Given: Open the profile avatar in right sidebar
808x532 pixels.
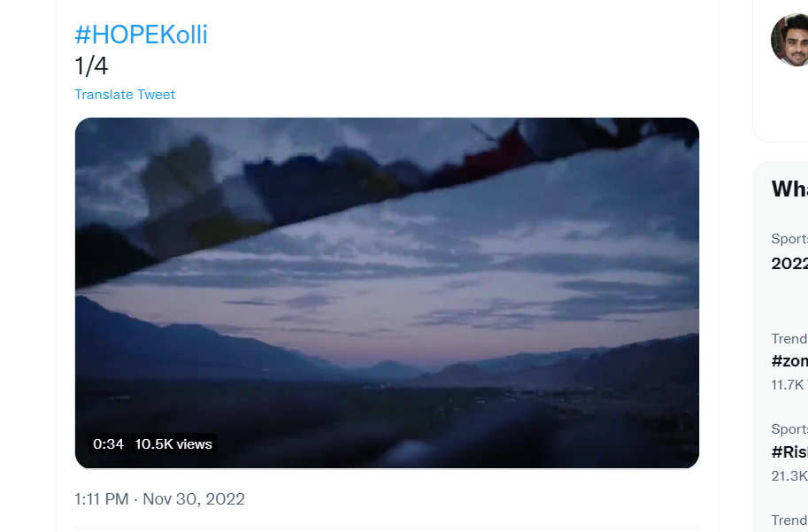Looking at the screenshot, I should (x=789, y=40).
